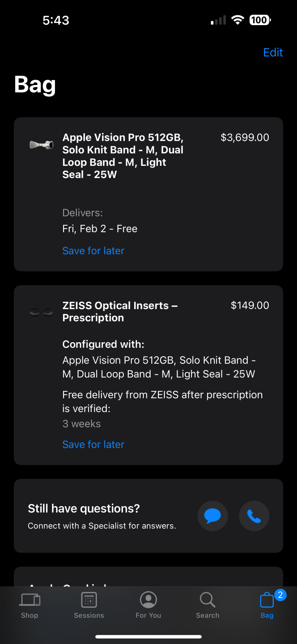Open Apple Vision Pro product thumbnail

tap(42, 145)
